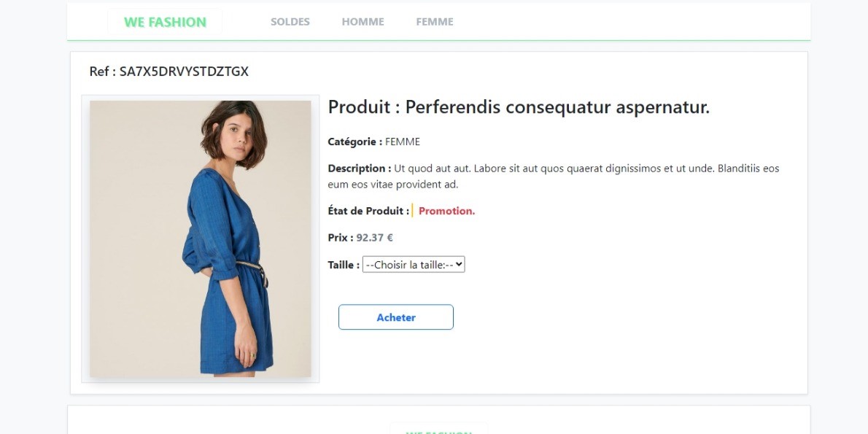The image size is (868, 434).
Task: Click the Acheter button
Action: pyautogui.click(x=395, y=317)
